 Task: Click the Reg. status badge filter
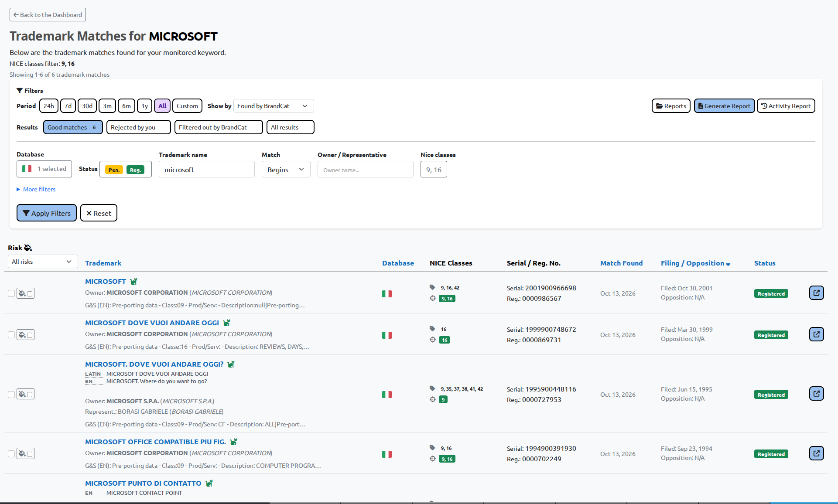coord(135,170)
